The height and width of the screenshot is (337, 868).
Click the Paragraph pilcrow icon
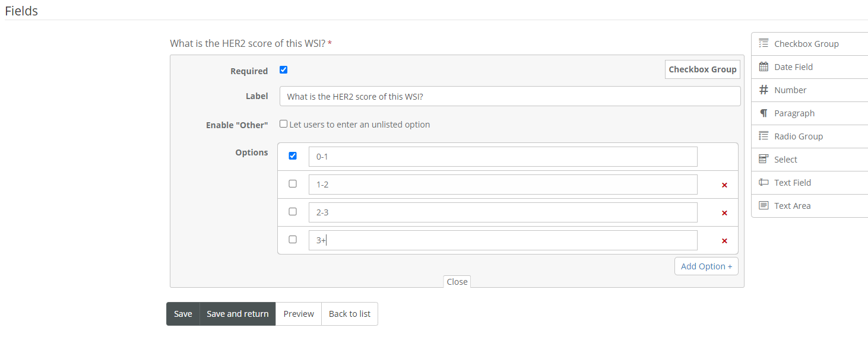[x=764, y=113]
